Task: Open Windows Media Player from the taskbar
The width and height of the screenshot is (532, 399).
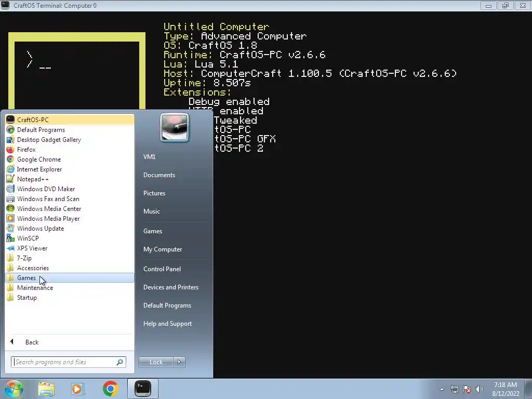Action: click(77, 389)
